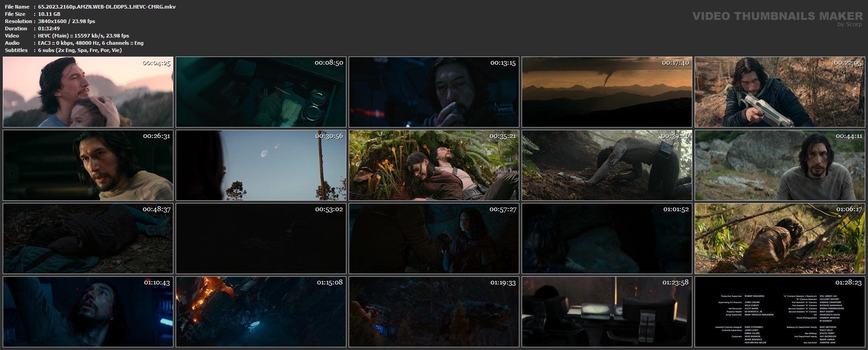Click the 01:28:23 timestamp label
The width and height of the screenshot is (868, 350).
pos(849,283)
